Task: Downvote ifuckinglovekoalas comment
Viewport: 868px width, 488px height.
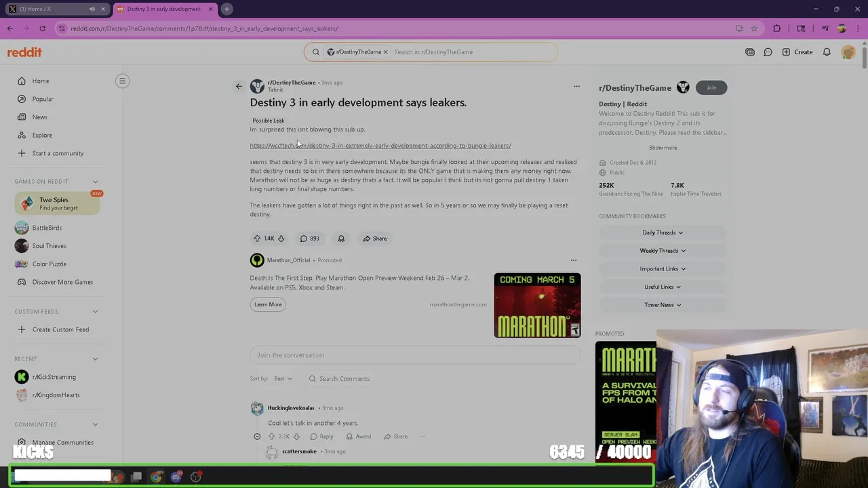Action: (x=296, y=436)
